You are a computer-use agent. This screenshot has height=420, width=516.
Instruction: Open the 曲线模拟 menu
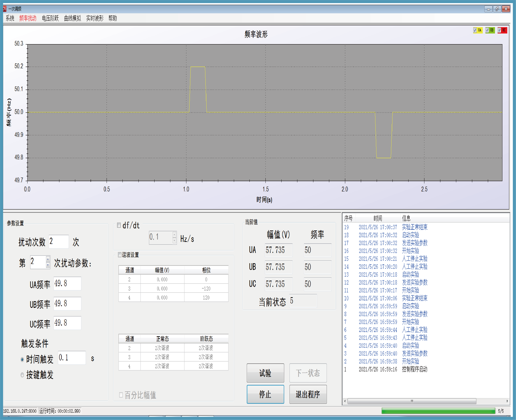pos(72,18)
